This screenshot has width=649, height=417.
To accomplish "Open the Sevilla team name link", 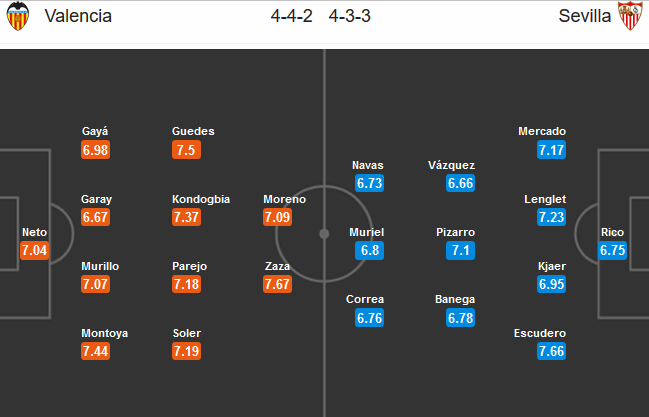I will click(584, 16).
